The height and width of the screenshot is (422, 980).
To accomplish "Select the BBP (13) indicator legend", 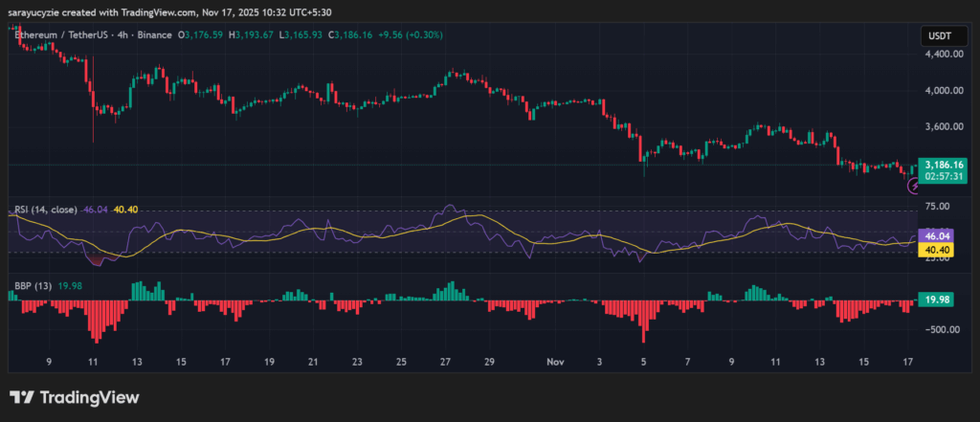I will click(x=32, y=286).
